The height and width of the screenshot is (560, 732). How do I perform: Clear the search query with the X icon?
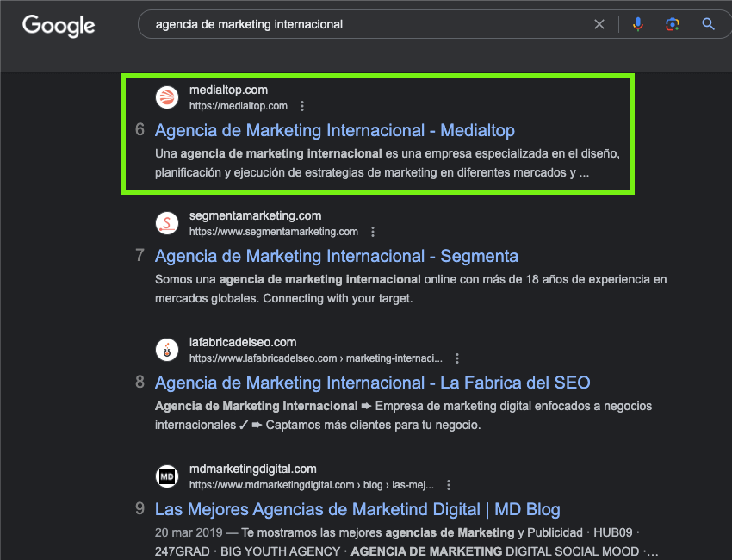(x=599, y=23)
